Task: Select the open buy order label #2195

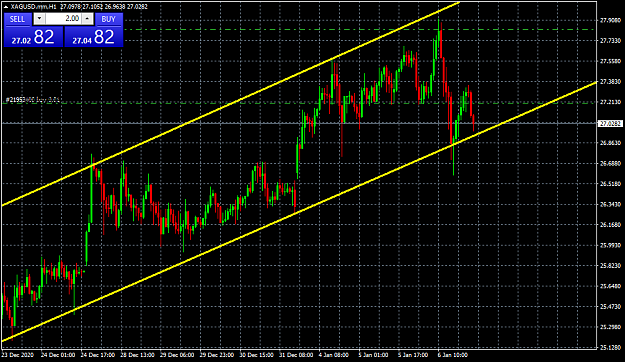Action: 33,100
